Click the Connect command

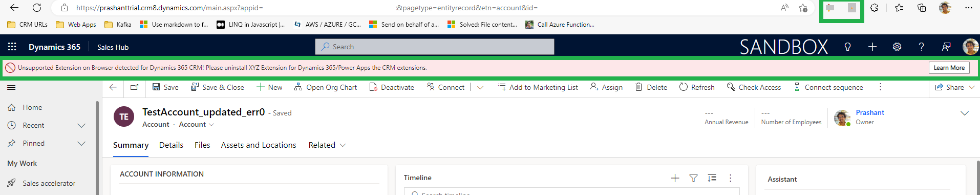click(445, 87)
